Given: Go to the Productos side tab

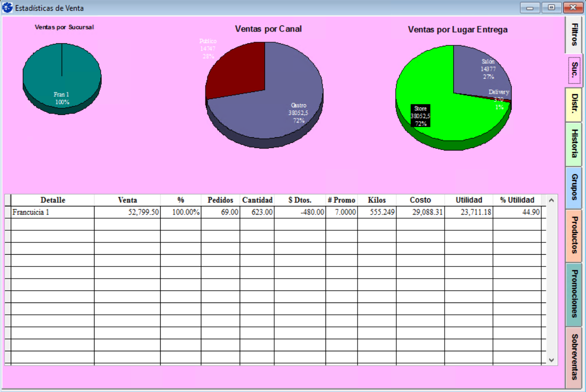Looking at the screenshot, I should pyautogui.click(x=574, y=235).
